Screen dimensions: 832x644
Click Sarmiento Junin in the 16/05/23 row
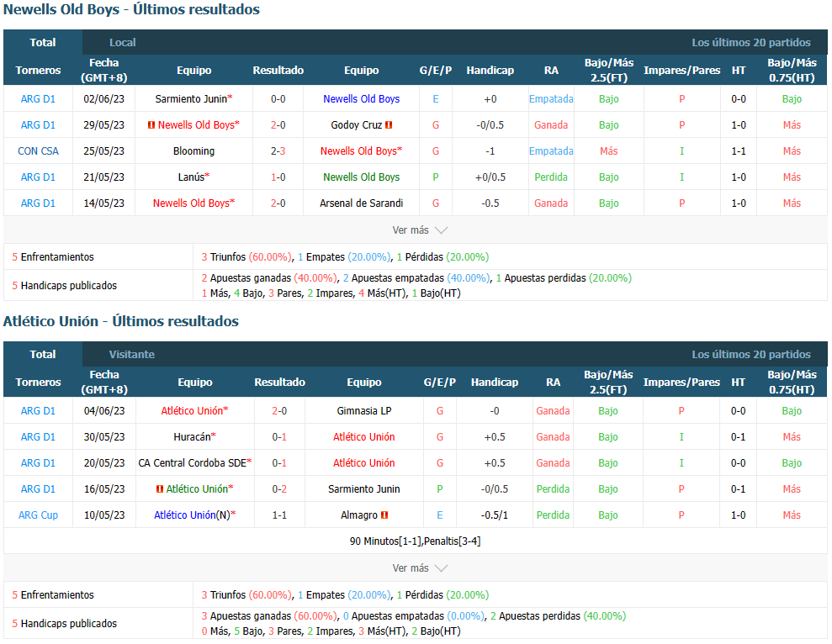[364, 489]
